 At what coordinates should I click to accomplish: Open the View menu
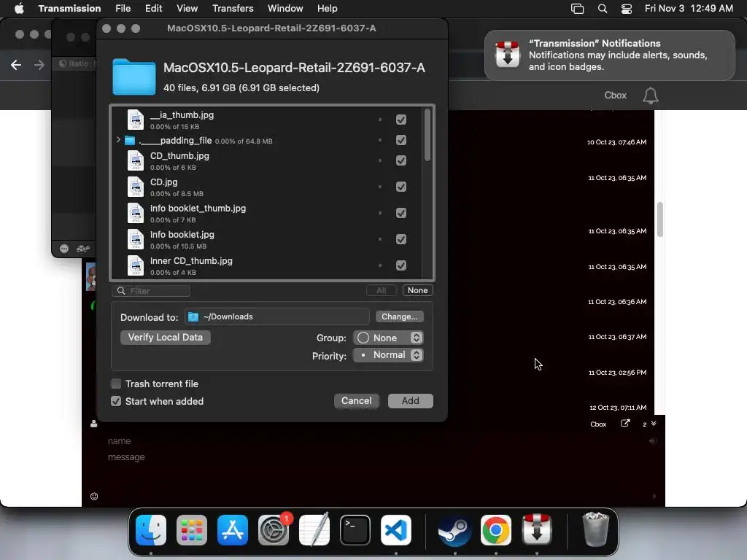tap(187, 8)
